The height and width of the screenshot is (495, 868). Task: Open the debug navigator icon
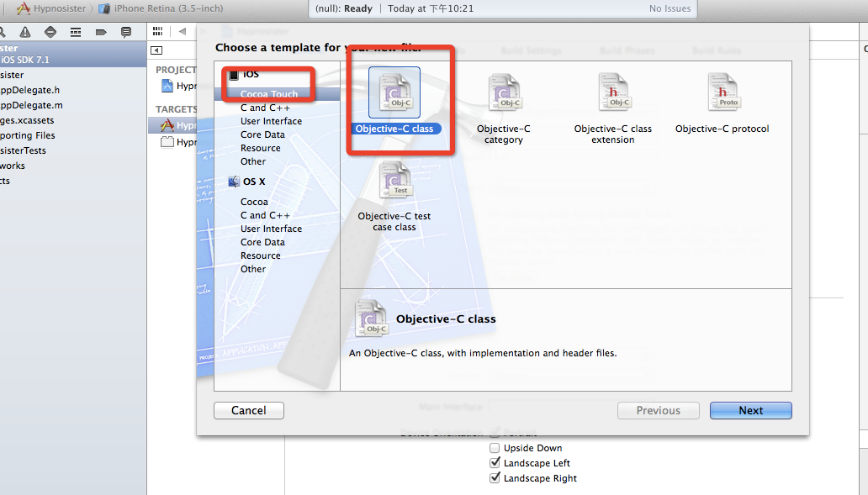click(x=76, y=32)
